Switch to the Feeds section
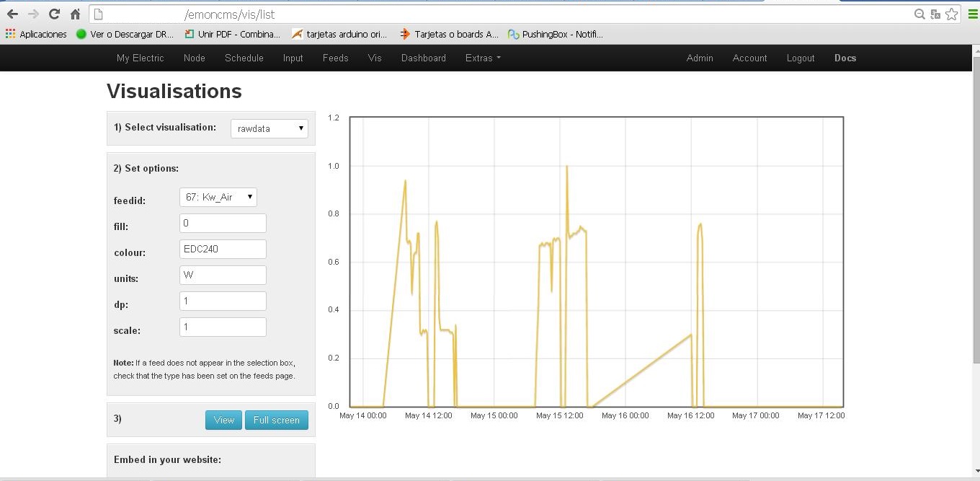Viewport: 980px width, 481px height. 335,58
